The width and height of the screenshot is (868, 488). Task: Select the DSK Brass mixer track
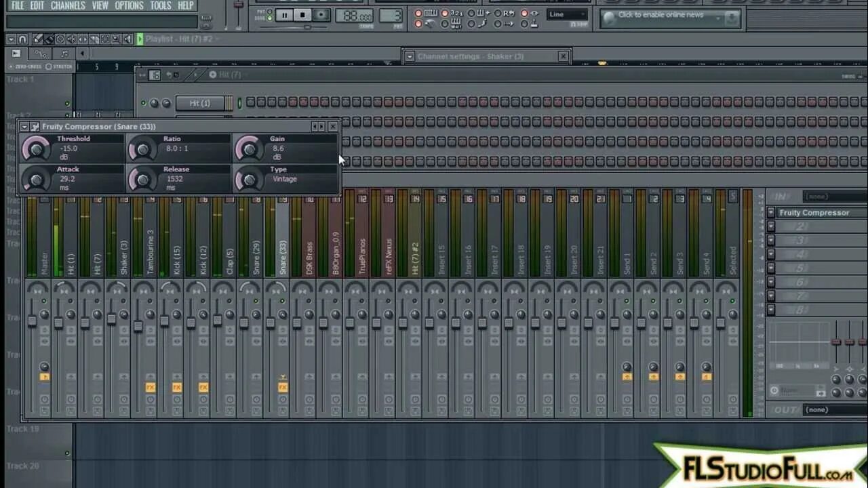tap(309, 258)
